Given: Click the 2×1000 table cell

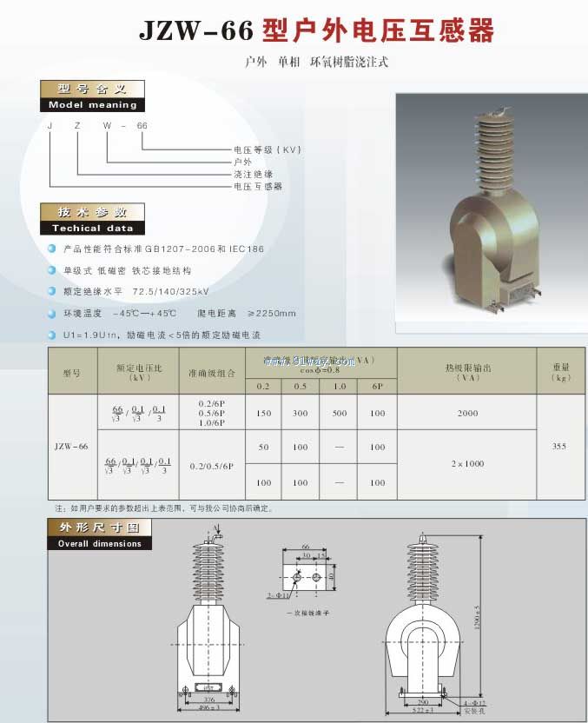Looking at the screenshot, I should point(467,464).
